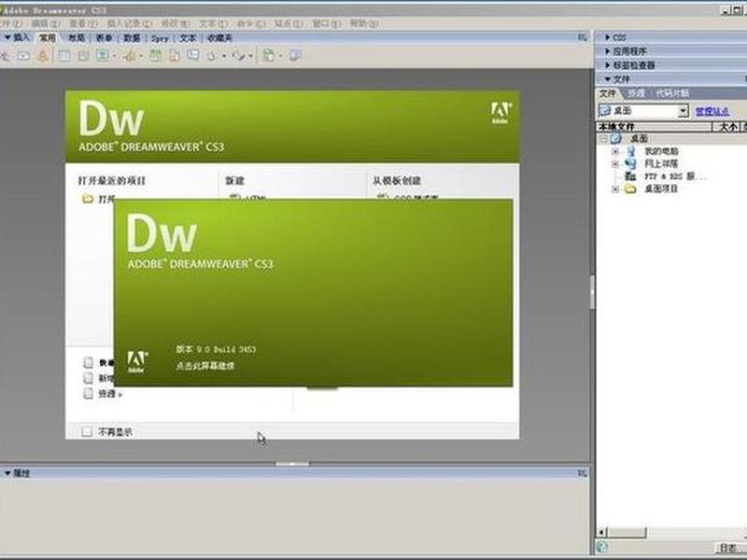Click the 管理站点 link
747x560 pixels.
[712, 111]
